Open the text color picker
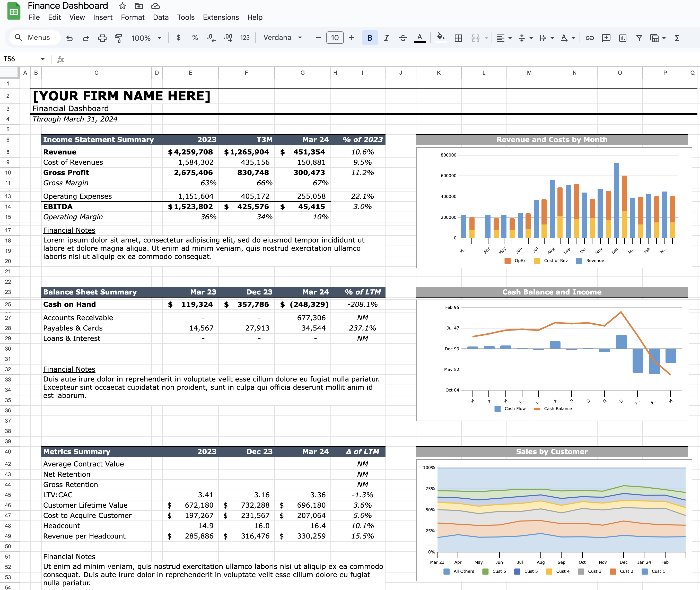The width and height of the screenshot is (700, 590). pos(420,38)
